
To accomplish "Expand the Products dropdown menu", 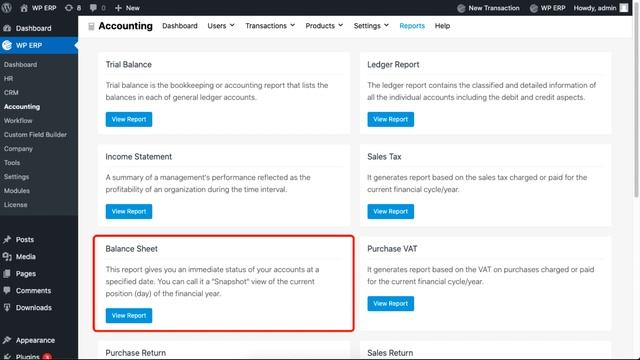I will click(x=324, y=26).
